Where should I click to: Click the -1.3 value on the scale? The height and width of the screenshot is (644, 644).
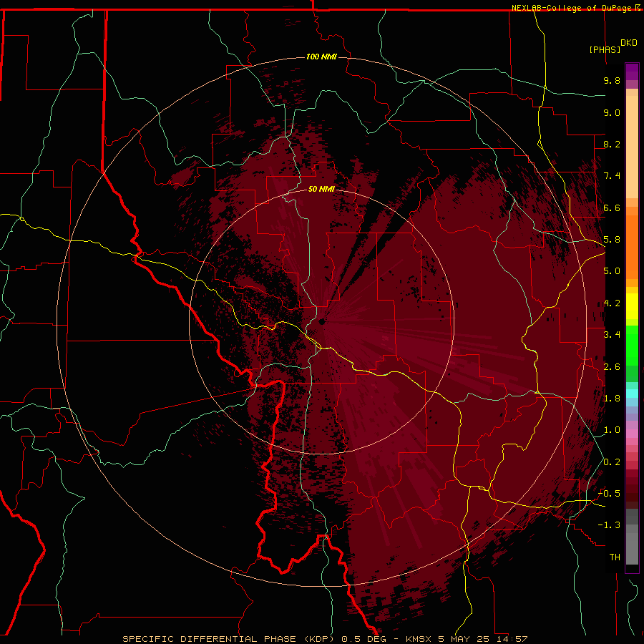610,525
